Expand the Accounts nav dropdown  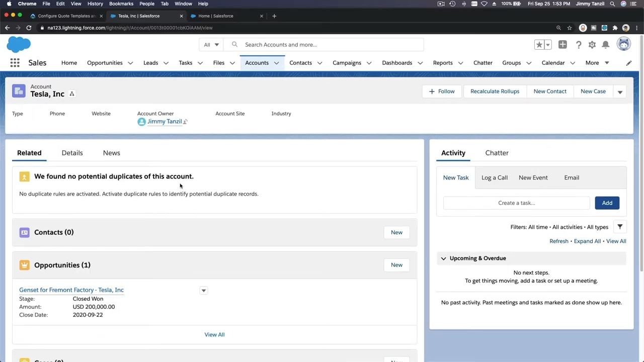tap(276, 63)
